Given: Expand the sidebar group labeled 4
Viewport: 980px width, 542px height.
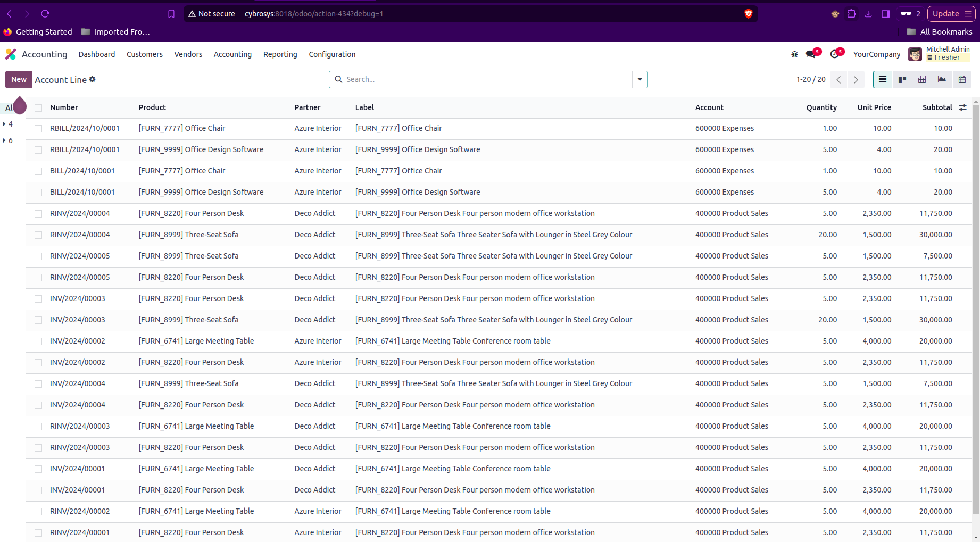Looking at the screenshot, I should pyautogui.click(x=5, y=124).
